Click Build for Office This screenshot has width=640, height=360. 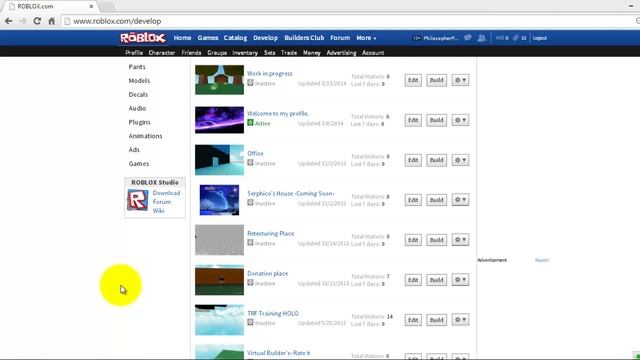436,160
